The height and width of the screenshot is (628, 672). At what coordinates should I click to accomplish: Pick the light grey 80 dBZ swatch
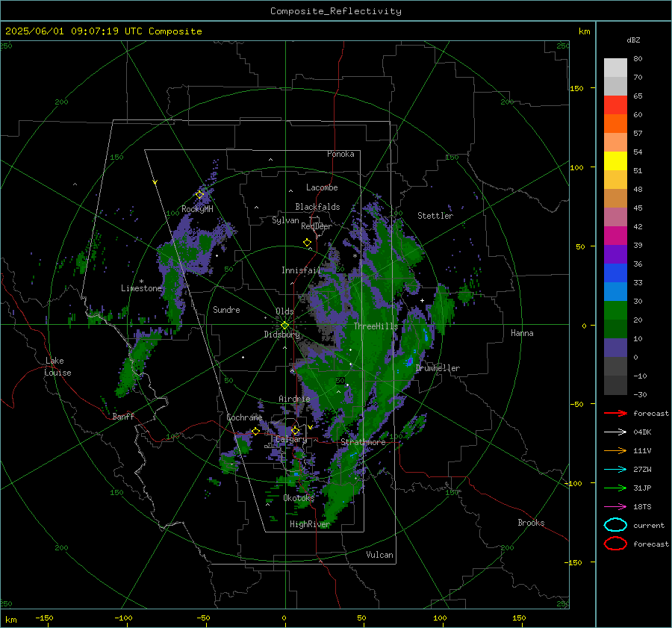click(x=615, y=67)
